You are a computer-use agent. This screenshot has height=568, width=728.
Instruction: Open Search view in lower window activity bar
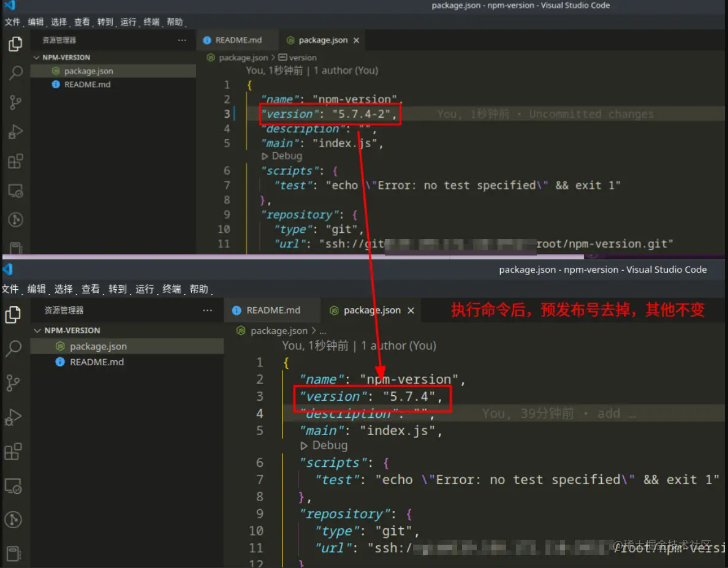tap(13, 348)
